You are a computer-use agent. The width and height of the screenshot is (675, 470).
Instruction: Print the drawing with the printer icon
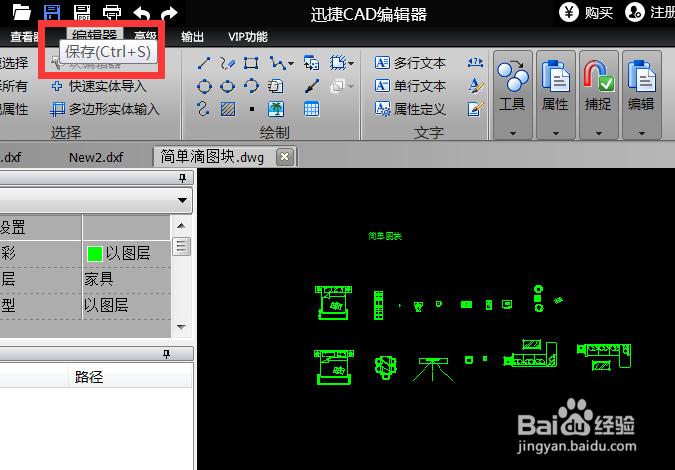pyautogui.click(x=112, y=12)
